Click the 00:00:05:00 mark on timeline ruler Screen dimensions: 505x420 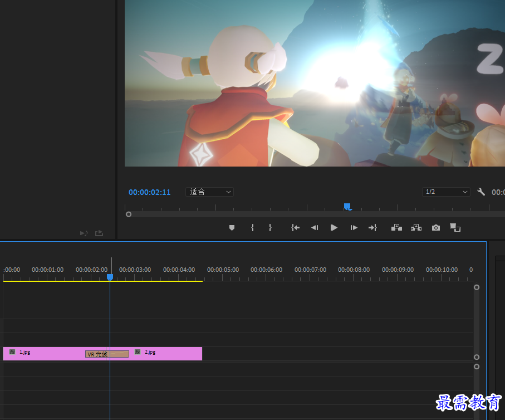(x=223, y=270)
